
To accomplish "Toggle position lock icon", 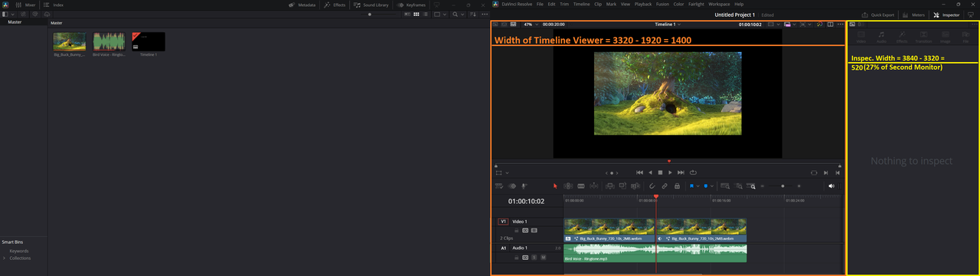I will [677, 186].
